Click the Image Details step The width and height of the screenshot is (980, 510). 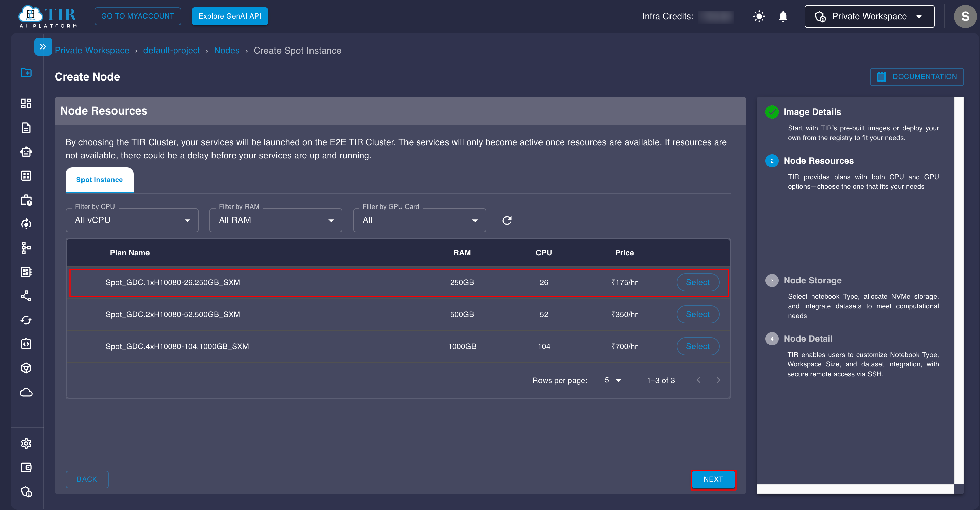pos(812,112)
